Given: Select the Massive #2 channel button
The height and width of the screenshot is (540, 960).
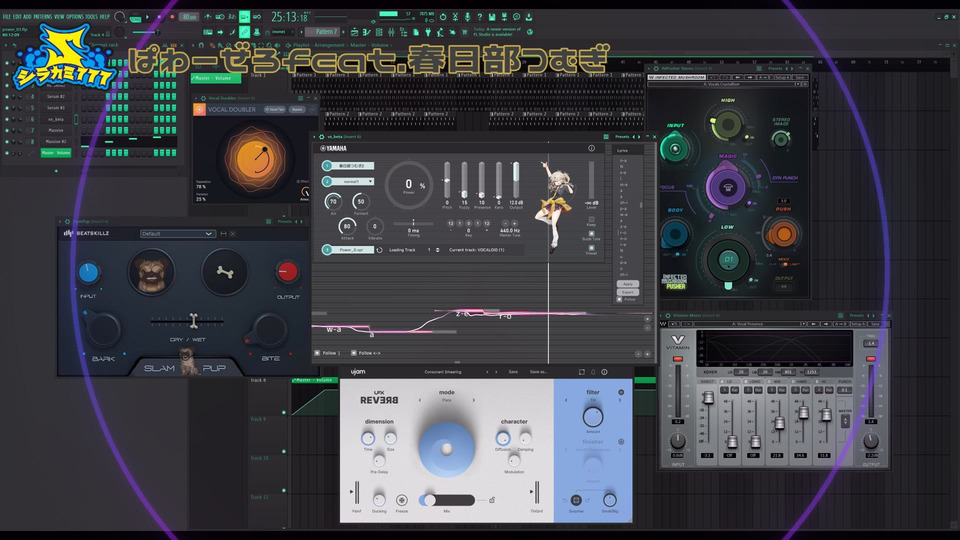Looking at the screenshot, I should 56,141.
